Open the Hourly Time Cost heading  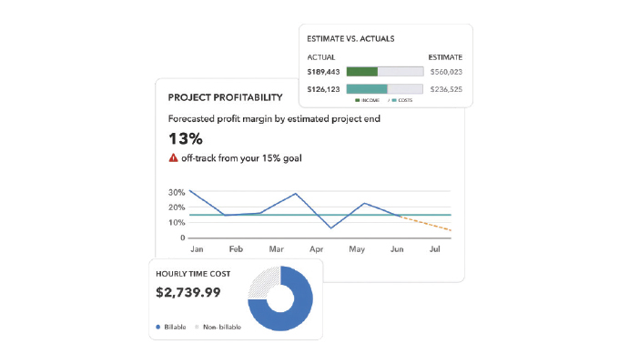click(193, 273)
